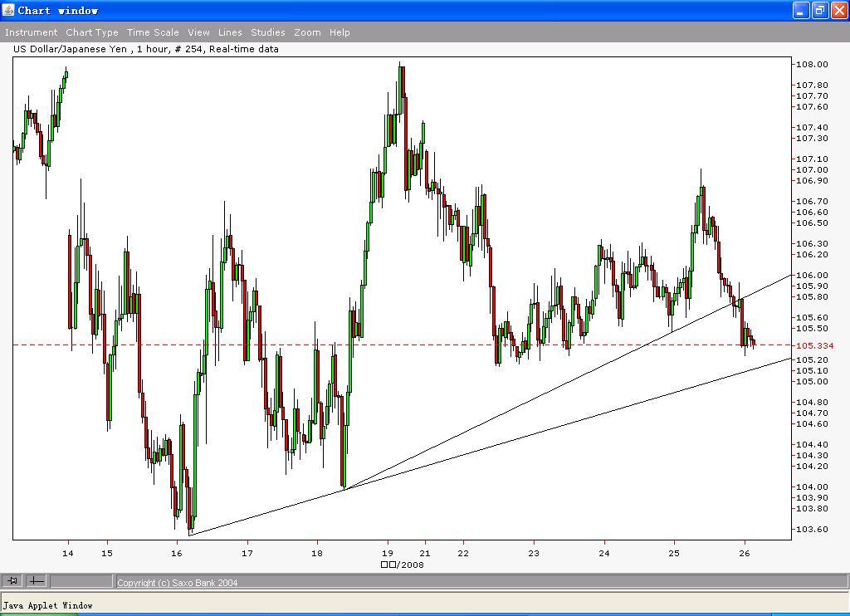Viewport: 850px width, 616px height.
Task: Click the 103.60 price axis label
Action: [812, 529]
